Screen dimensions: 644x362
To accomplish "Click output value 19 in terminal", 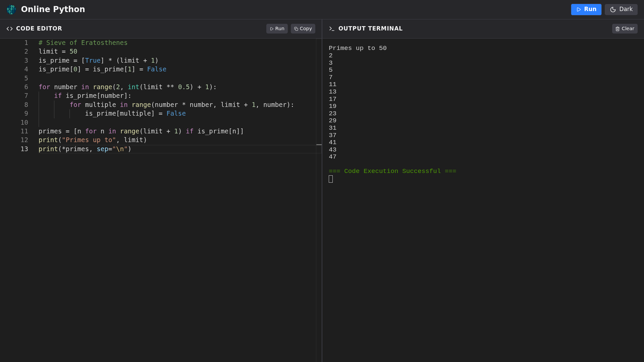I will 332,106.
